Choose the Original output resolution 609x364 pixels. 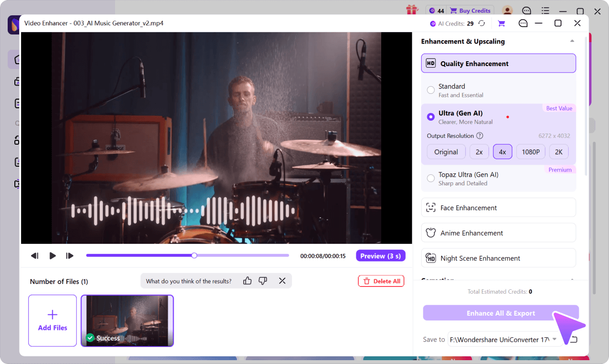[x=446, y=152]
